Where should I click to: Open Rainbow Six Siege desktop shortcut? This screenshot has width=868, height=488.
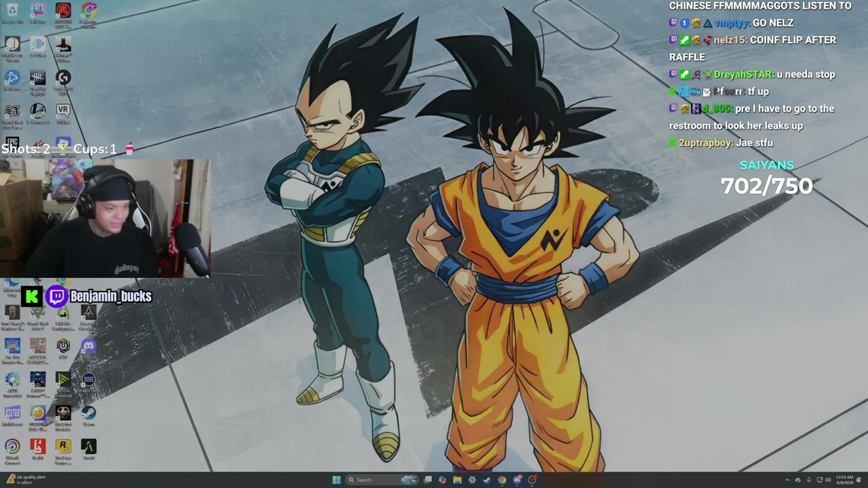(12, 317)
